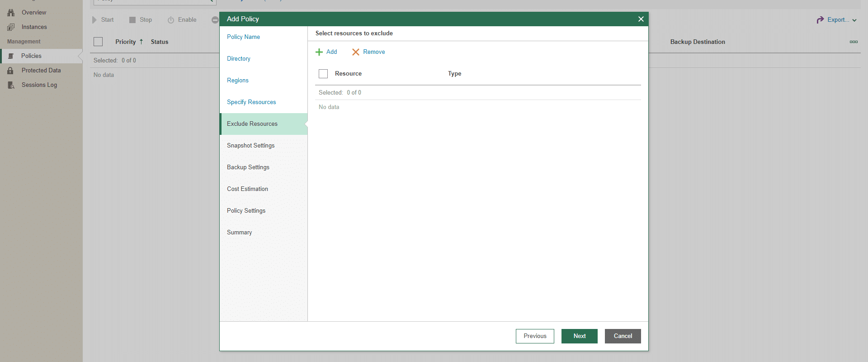Click the Export arrow icon
868x362 pixels.
(820, 20)
